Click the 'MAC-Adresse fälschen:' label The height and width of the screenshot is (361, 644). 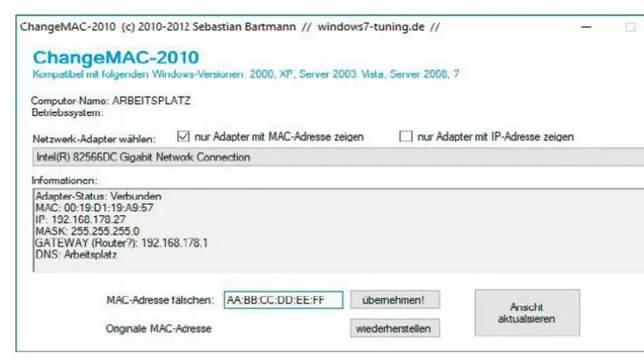(161, 300)
